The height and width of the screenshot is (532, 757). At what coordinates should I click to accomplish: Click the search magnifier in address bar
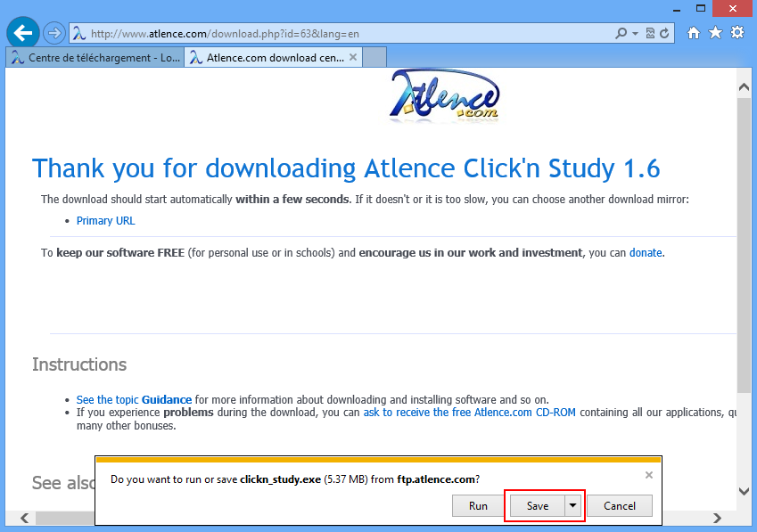[x=621, y=33]
